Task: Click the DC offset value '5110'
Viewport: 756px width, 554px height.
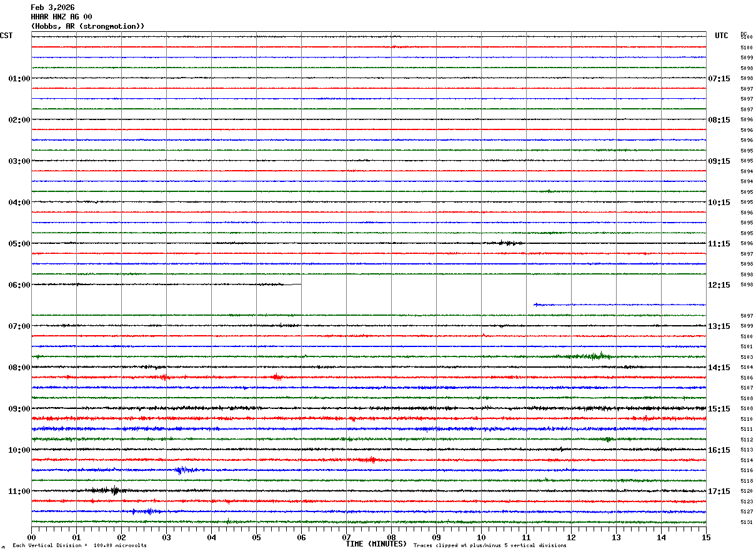Action: coord(747,419)
